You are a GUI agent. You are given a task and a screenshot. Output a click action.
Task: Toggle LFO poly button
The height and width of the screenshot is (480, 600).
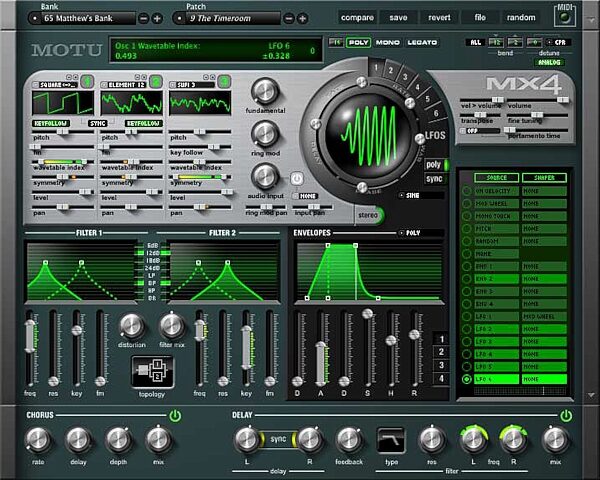tap(434, 165)
